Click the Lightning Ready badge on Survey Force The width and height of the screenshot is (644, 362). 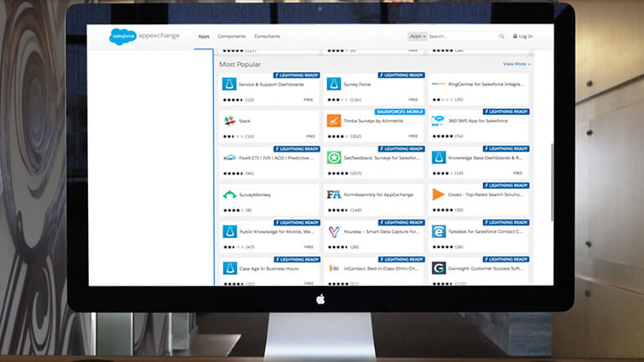[402, 75]
